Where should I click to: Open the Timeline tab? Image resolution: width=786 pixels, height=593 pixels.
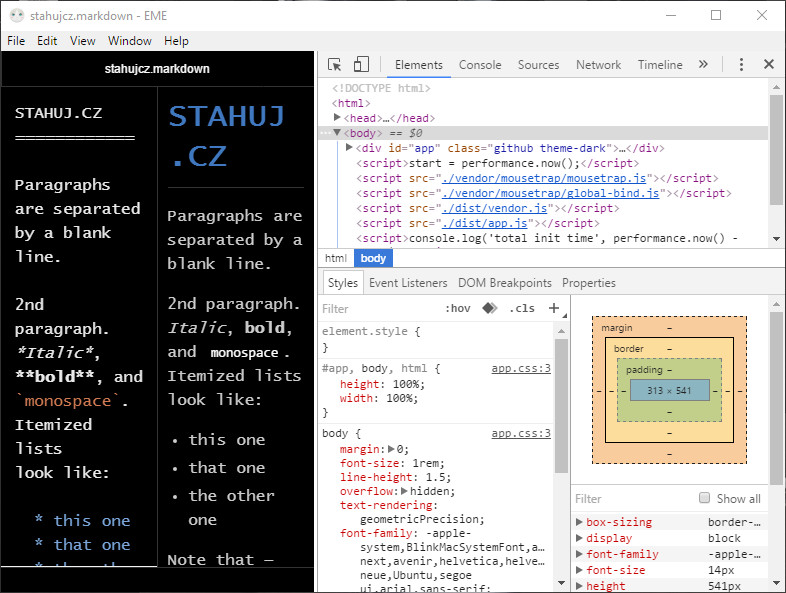tap(660, 65)
